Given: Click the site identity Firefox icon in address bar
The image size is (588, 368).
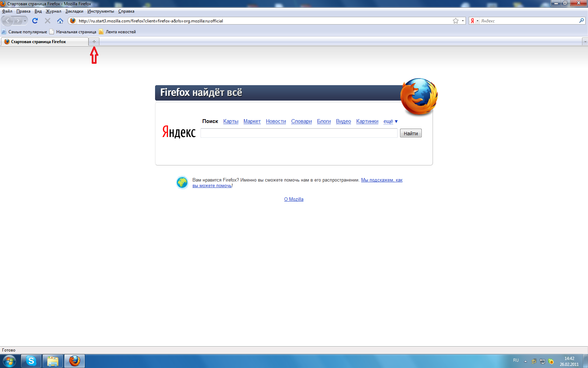Looking at the screenshot, I should [73, 21].
